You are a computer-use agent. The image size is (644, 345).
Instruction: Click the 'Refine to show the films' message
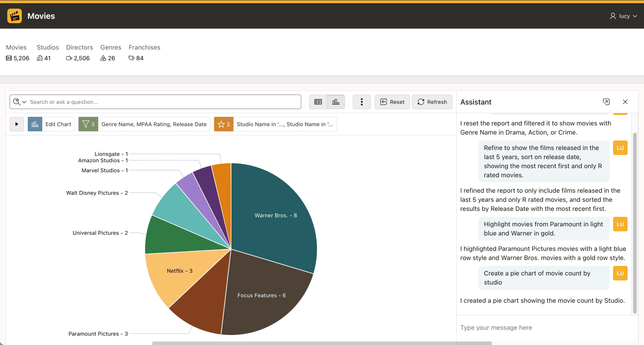543,161
